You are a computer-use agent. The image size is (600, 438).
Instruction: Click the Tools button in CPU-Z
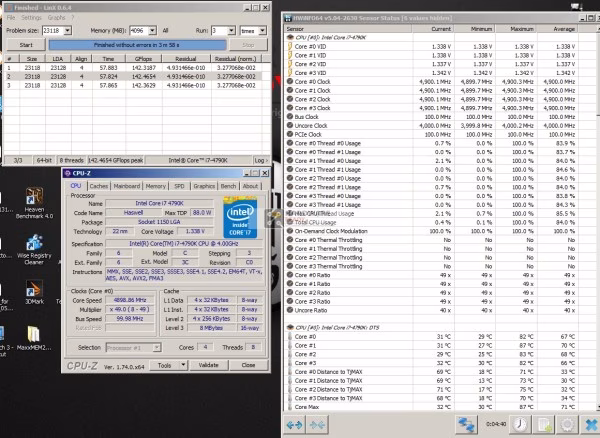165,365
